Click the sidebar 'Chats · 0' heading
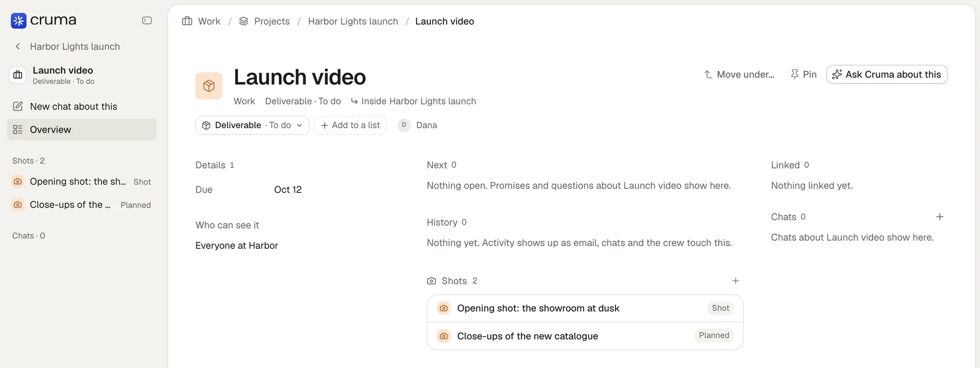Screen dimensions: 980x368 coord(28,236)
